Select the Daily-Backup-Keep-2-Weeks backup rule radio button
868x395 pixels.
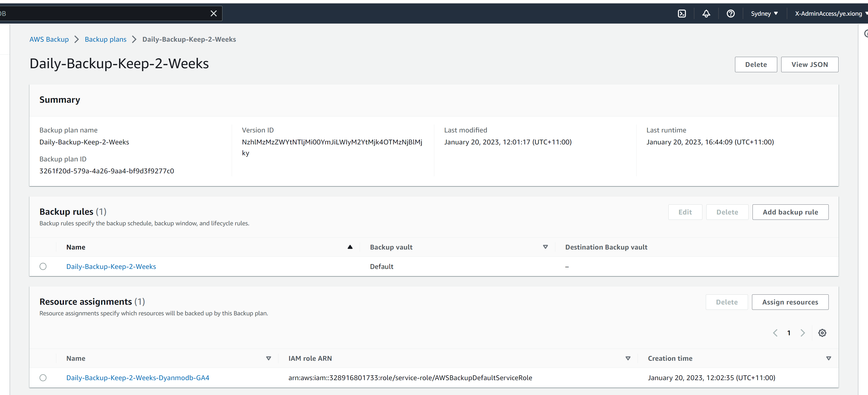pyautogui.click(x=43, y=266)
